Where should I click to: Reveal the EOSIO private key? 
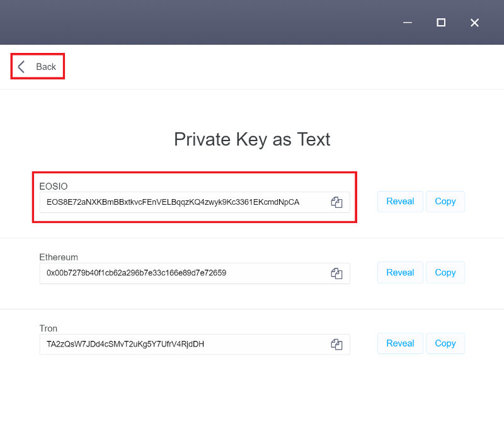coord(400,202)
